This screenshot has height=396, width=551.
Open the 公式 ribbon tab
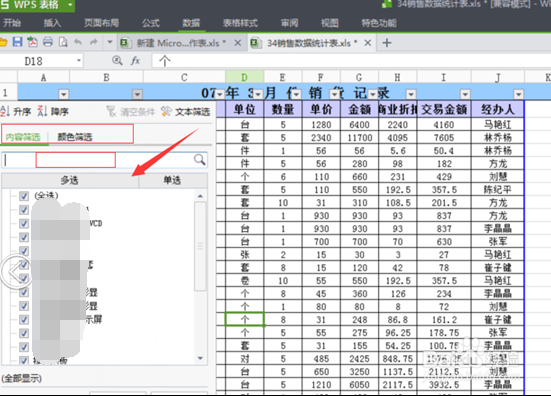click(x=151, y=23)
